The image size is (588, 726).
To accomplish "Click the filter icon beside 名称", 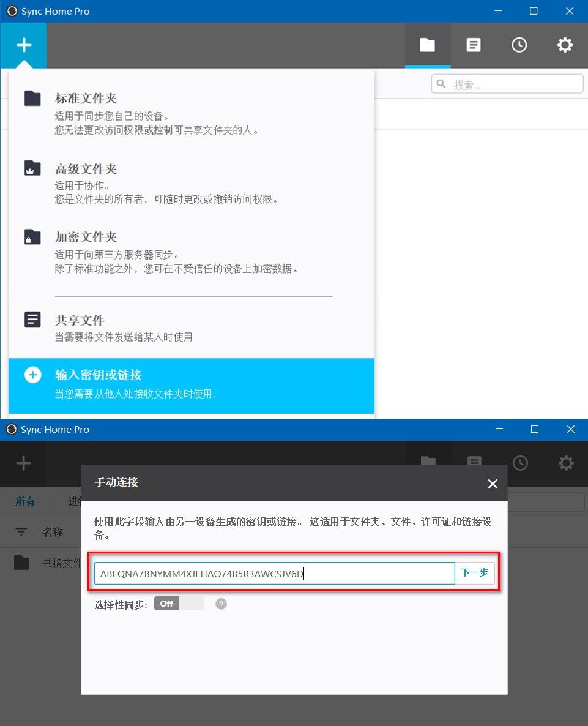I will pyautogui.click(x=21, y=531).
